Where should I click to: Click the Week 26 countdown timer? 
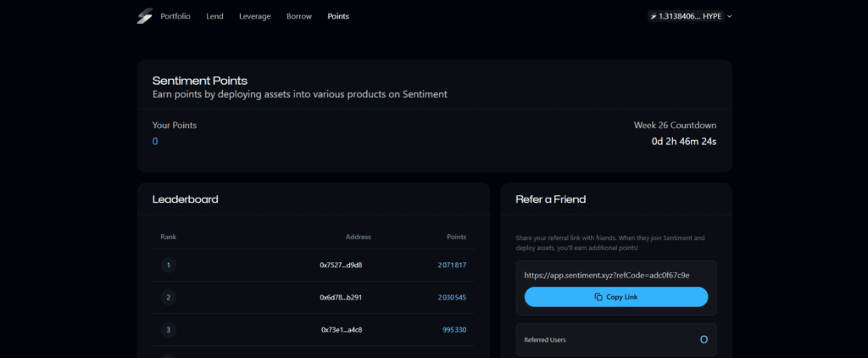683,142
